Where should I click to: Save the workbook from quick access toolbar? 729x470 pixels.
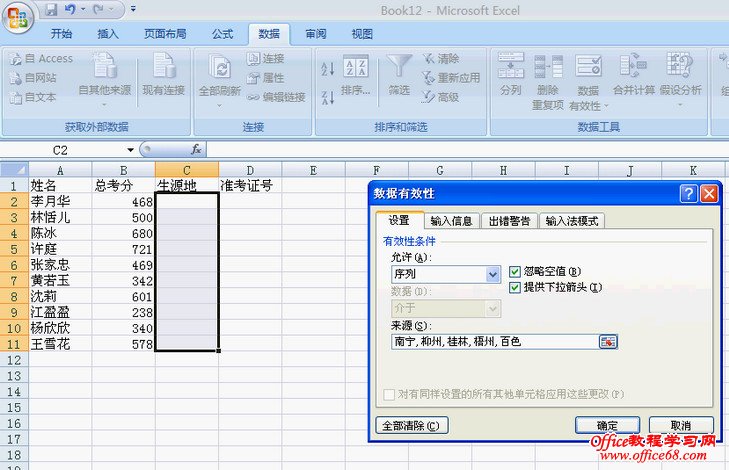51,9
